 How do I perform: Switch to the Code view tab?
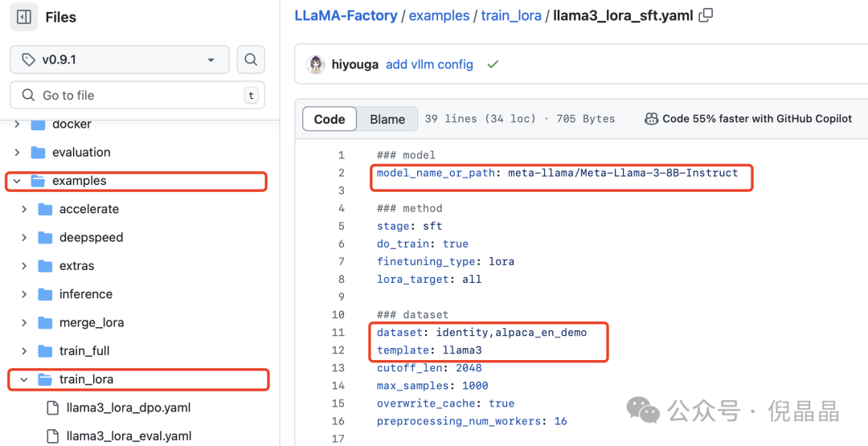click(330, 119)
